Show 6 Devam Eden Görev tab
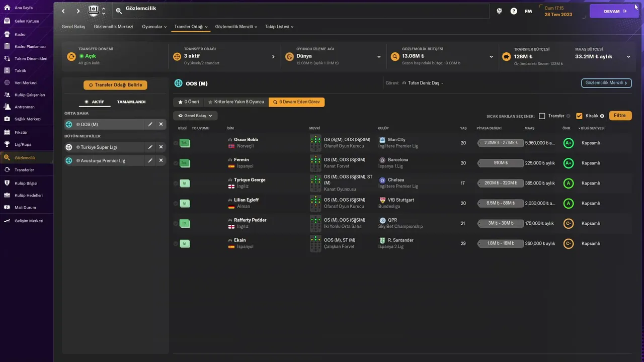 pyautogui.click(x=296, y=102)
